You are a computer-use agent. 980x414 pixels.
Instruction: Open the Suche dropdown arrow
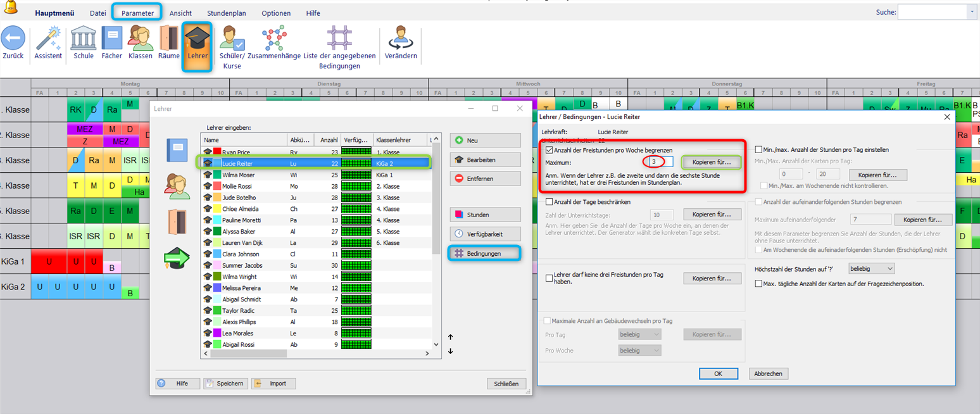971,12
